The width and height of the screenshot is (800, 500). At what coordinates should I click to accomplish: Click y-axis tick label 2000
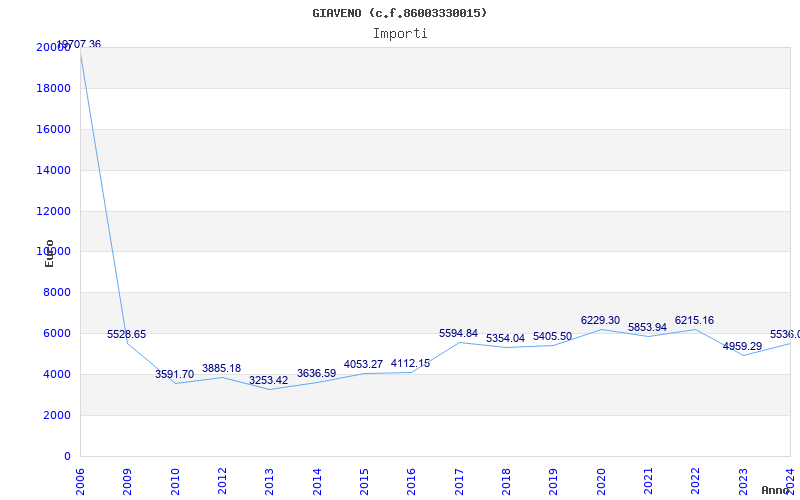57,415
